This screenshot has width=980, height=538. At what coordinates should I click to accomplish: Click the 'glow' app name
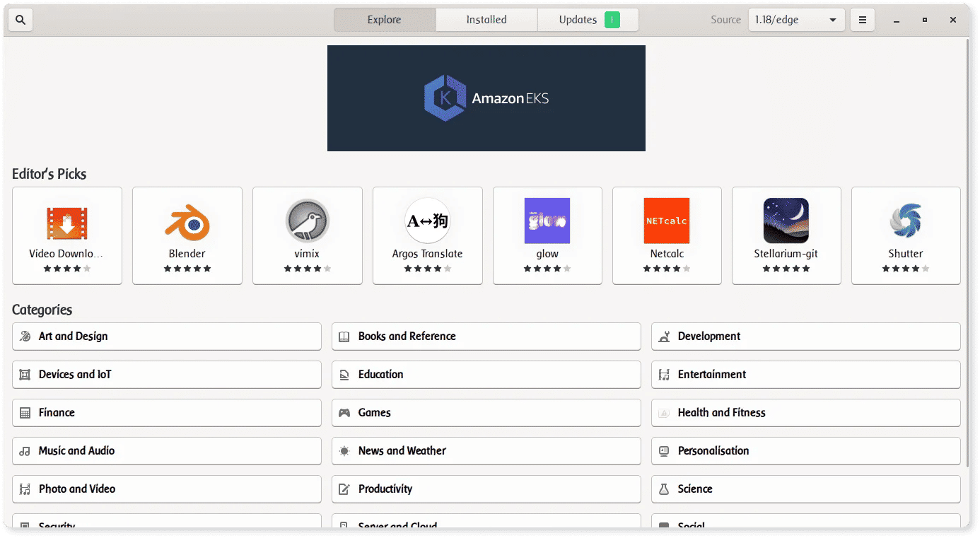(547, 254)
